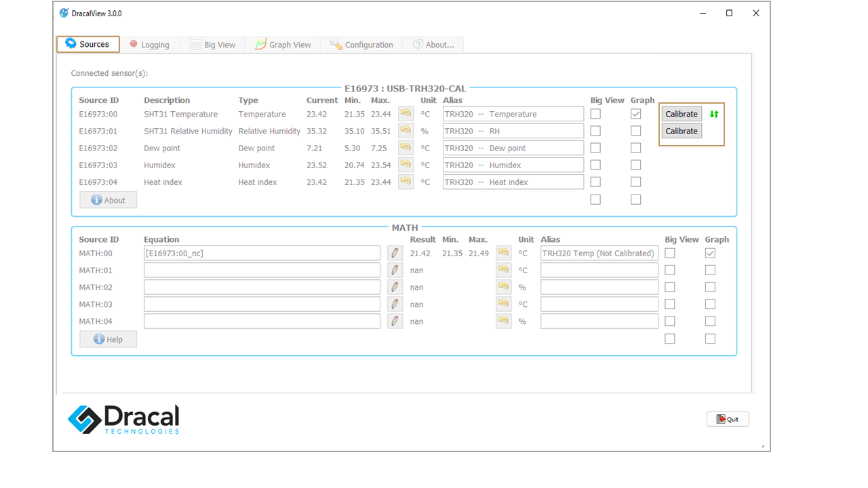Edit alias TRH320 -- RH
This screenshot has width=868, height=488.
513,131
